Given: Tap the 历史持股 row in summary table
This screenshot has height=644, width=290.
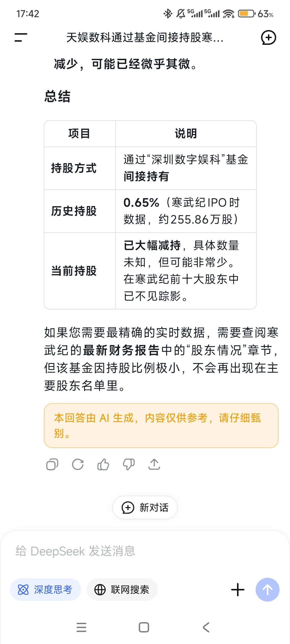Looking at the screenshot, I should 150,211.
